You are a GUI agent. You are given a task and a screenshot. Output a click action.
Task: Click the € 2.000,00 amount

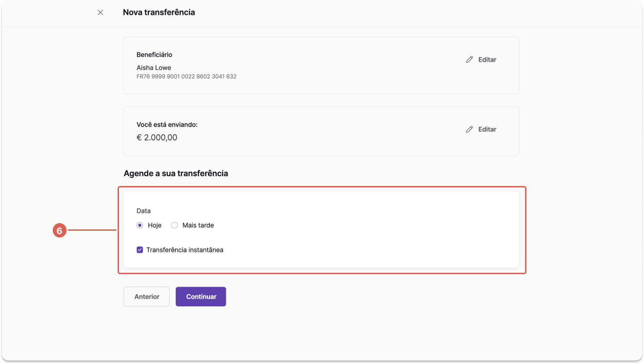[157, 138]
